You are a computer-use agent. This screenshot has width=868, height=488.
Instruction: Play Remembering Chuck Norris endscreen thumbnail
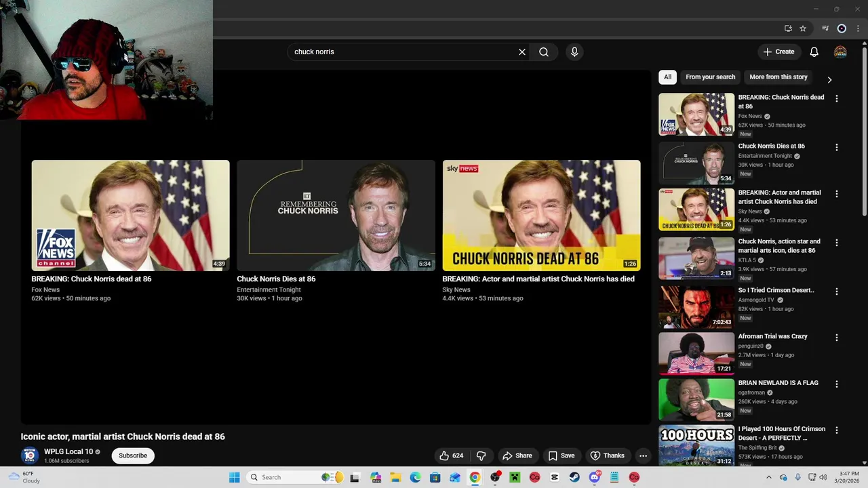336,216
